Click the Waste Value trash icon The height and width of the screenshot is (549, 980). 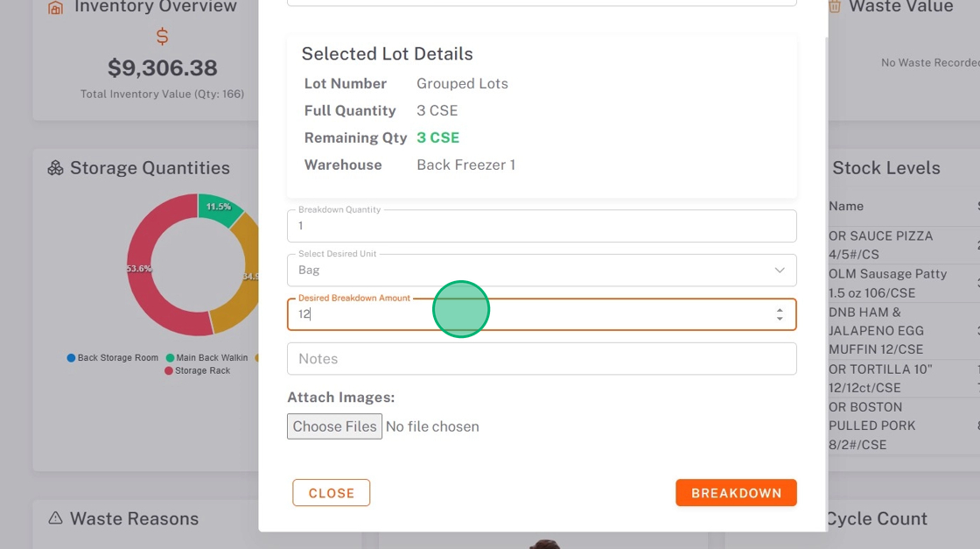tap(835, 7)
